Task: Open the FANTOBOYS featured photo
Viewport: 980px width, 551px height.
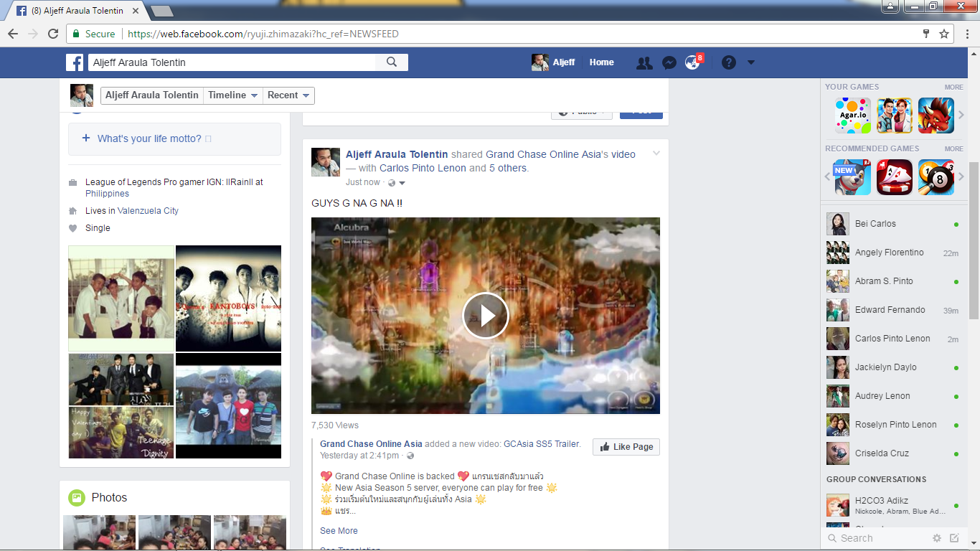Action: click(x=228, y=298)
